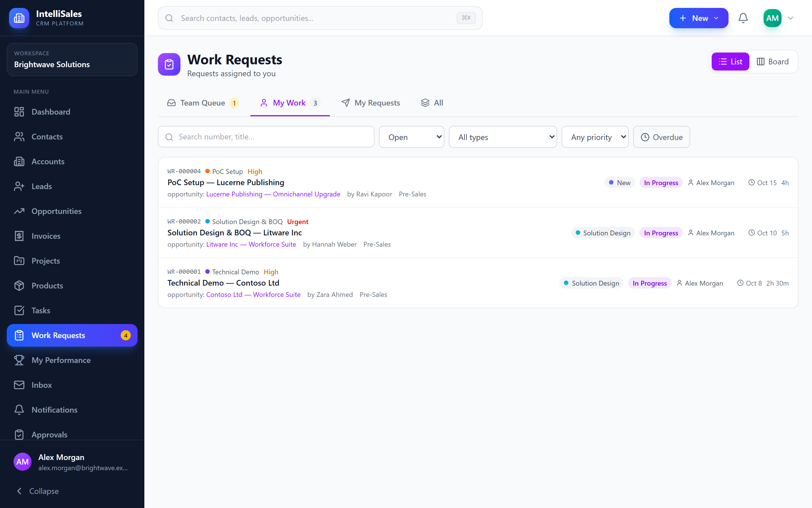Click In Progress badge on WR-000001 row
This screenshot has height=508, width=812.
click(650, 283)
